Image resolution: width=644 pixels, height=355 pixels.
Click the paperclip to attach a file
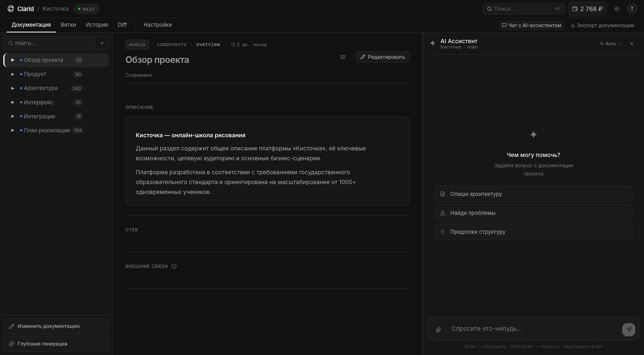(438, 330)
